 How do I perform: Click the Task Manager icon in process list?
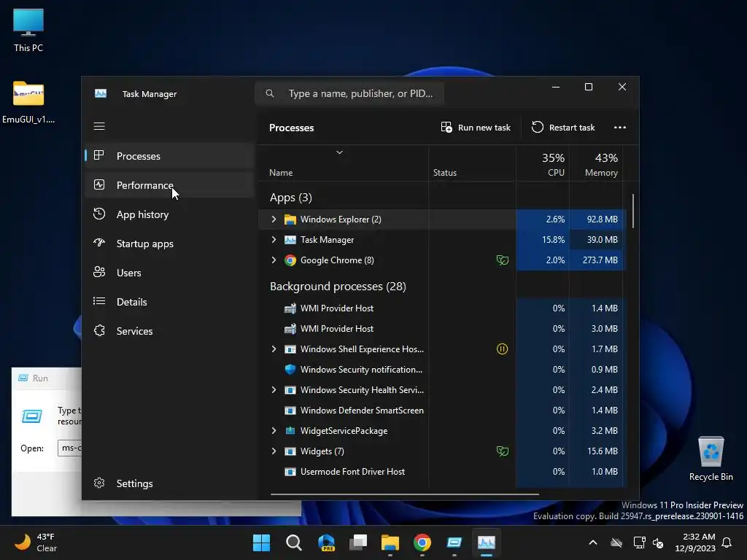point(290,239)
